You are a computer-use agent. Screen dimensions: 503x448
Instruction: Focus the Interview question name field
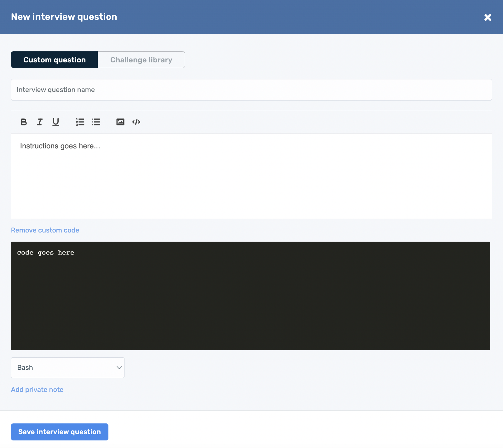(251, 90)
